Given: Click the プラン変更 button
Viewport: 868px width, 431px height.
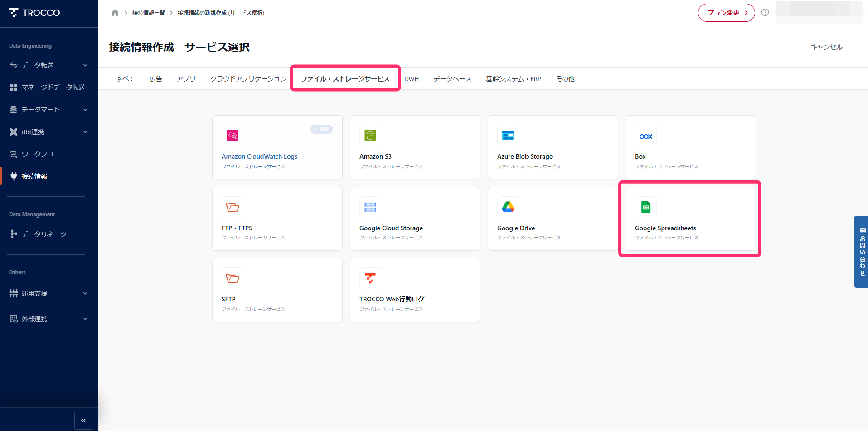Looking at the screenshot, I should coord(726,13).
